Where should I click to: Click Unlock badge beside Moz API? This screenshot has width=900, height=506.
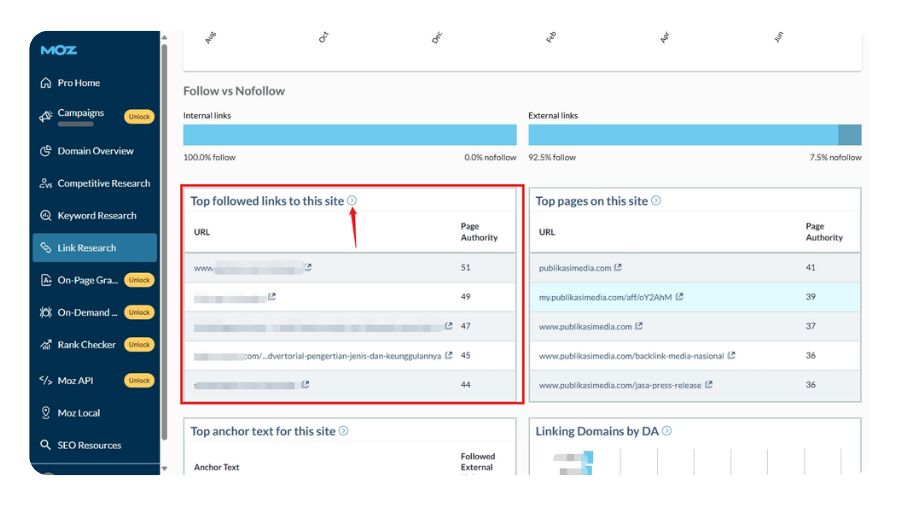point(139,380)
